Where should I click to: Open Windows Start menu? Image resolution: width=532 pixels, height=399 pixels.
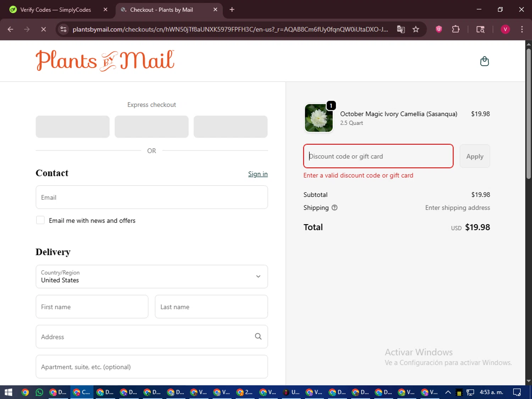(x=8, y=392)
